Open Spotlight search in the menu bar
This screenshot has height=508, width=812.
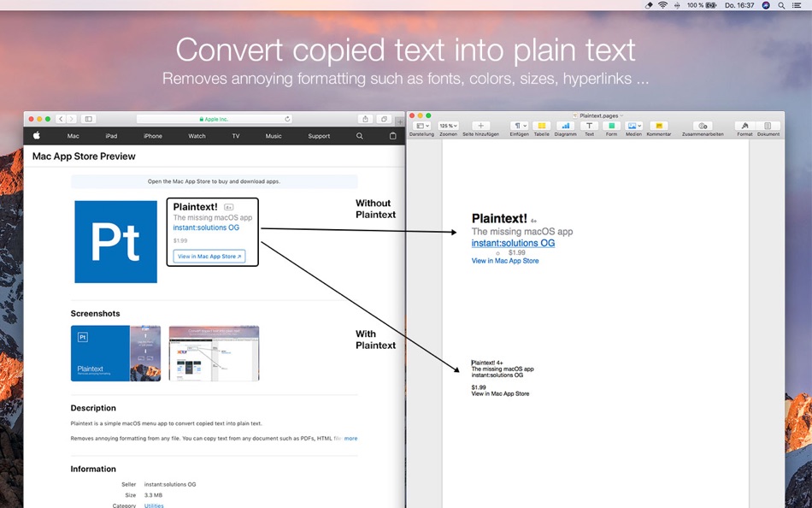pyautogui.click(x=781, y=5)
